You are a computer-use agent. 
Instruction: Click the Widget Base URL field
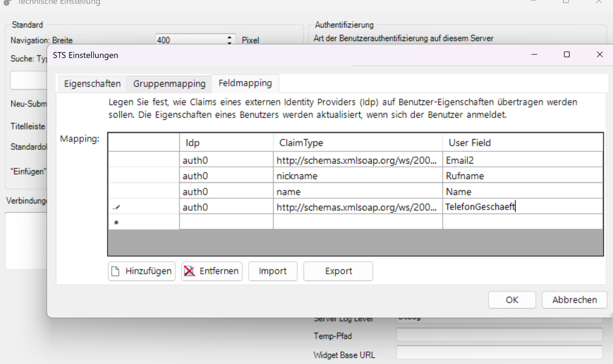coord(499,353)
